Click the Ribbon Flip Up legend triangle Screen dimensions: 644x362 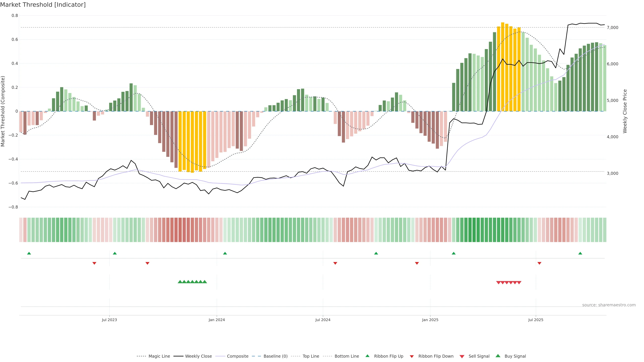(x=367, y=356)
